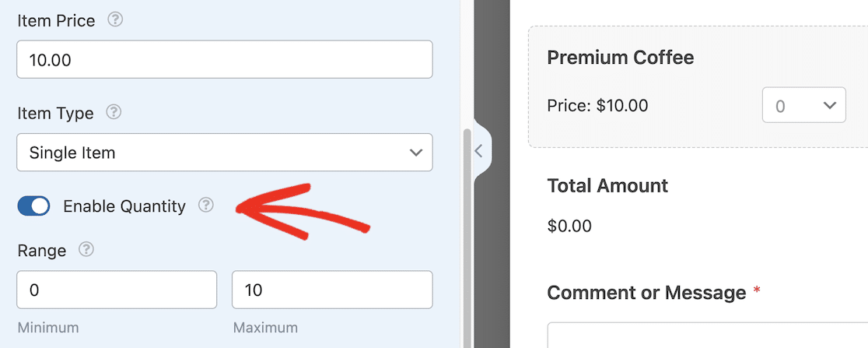Click the Minimum sublabel under Range
The image size is (868, 348).
[x=47, y=328]
